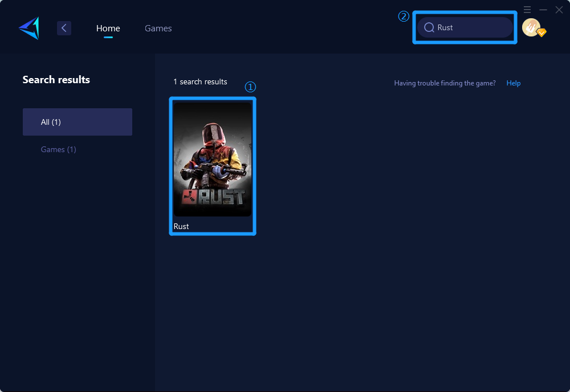Switch to the Home tab
Screen dimensions: 570x392
click(108, 28)
